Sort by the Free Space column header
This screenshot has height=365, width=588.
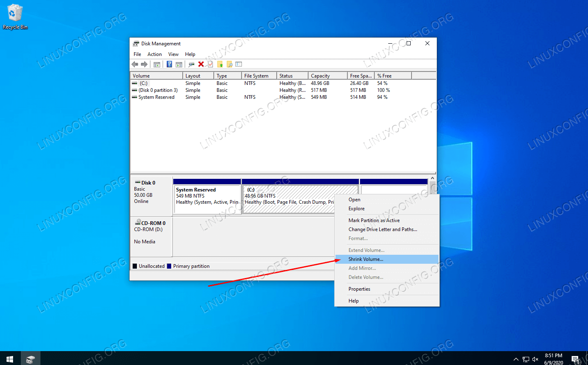pos(361,76)
